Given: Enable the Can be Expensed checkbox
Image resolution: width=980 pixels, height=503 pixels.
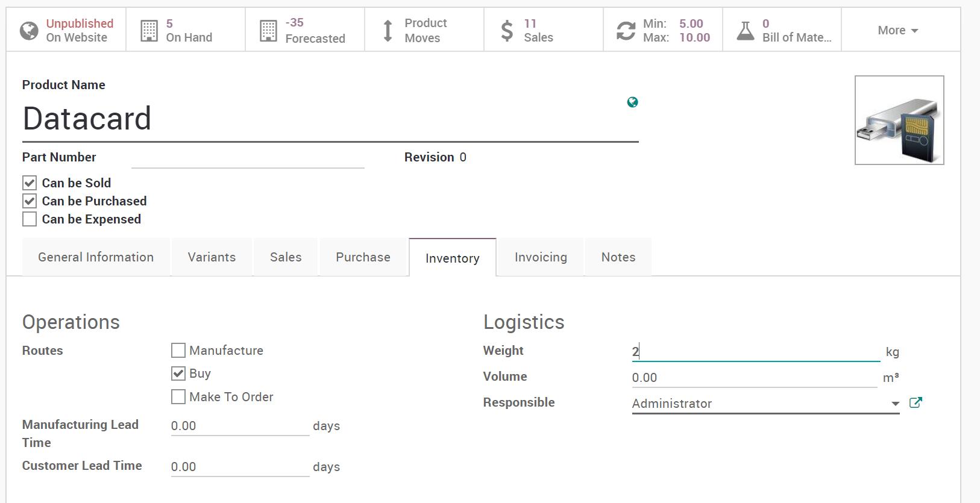Looking at the screenshot, I should point(30,219).
